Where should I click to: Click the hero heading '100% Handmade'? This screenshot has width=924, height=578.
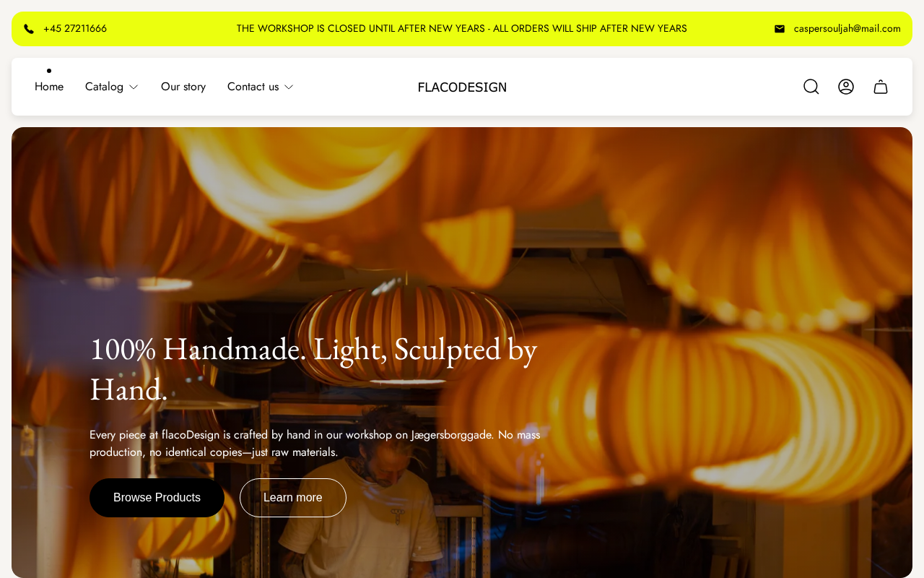[313, 369]
